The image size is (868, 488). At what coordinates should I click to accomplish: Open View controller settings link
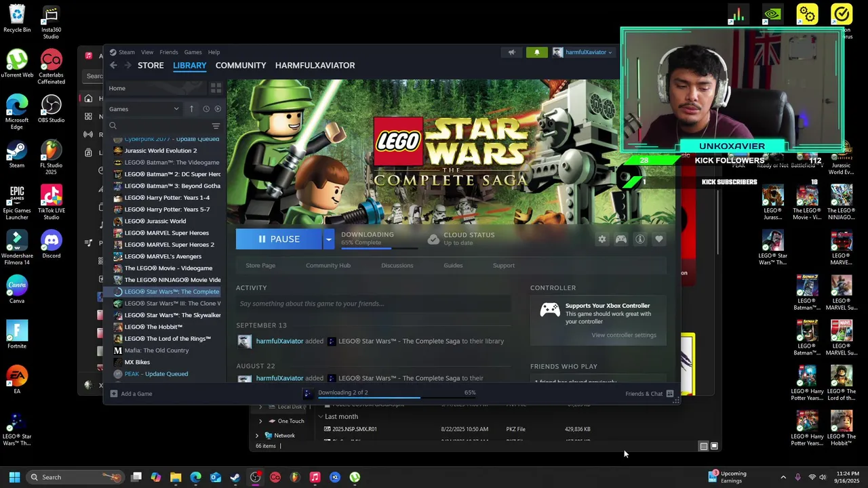(624, 335)
